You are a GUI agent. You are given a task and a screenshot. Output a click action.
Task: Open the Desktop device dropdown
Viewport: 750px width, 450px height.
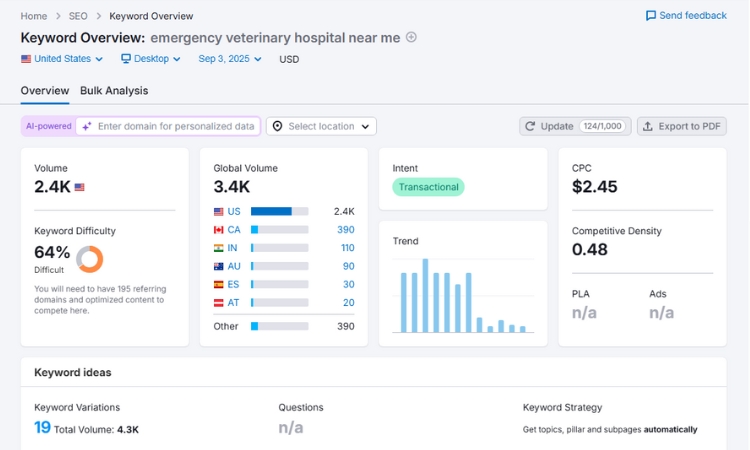point(151,59)
